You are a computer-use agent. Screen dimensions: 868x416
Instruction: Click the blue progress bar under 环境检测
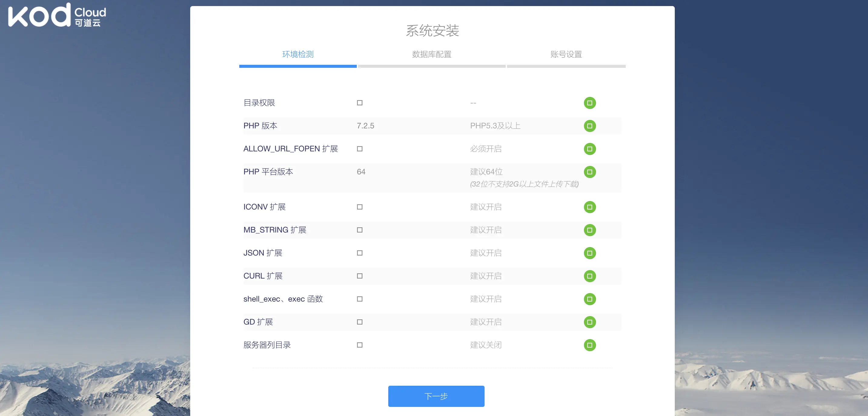point(298,66)
